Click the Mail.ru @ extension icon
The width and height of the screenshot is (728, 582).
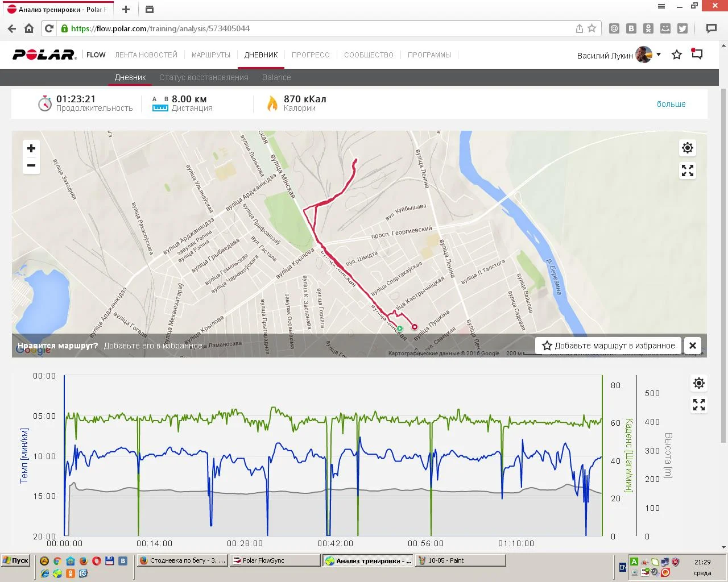pyautogui.click(x=614, y=28)
